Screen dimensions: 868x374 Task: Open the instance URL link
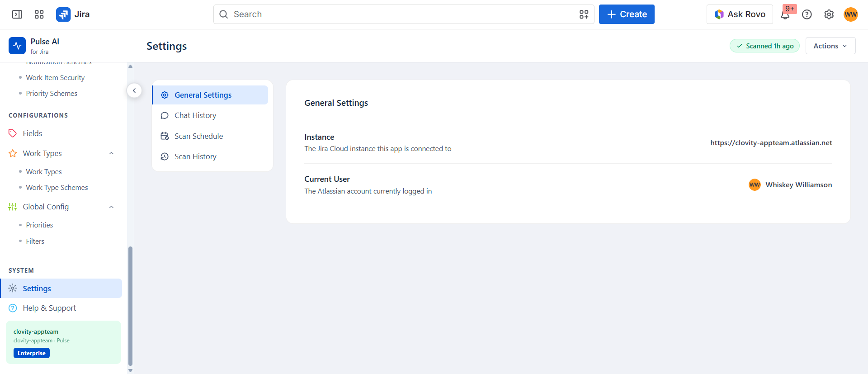771,142
